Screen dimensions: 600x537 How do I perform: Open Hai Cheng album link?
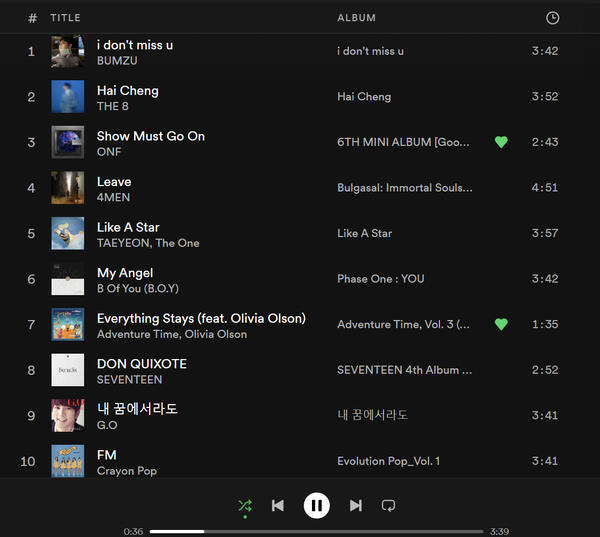click(364, 97)
